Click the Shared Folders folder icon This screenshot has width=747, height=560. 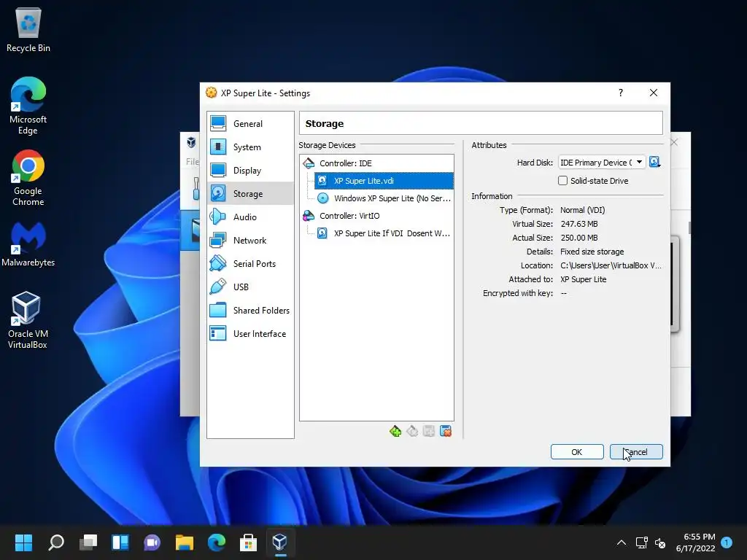(x=218, y=310)
